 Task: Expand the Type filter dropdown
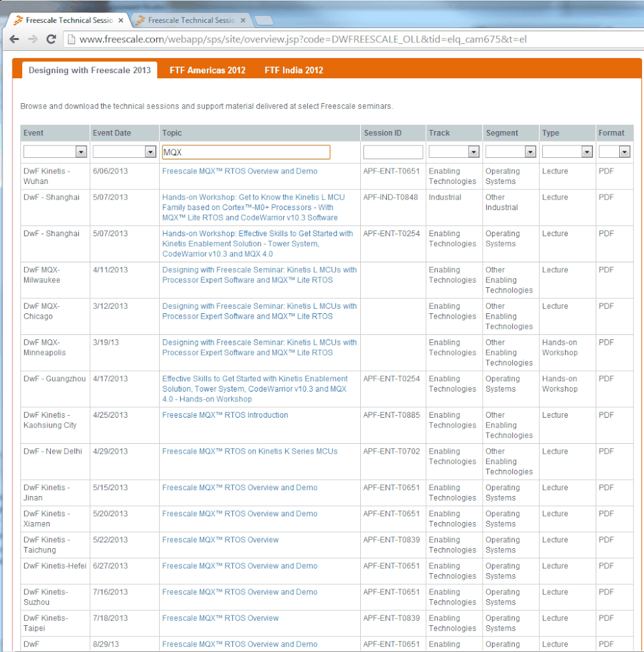(x=587, y=151)
